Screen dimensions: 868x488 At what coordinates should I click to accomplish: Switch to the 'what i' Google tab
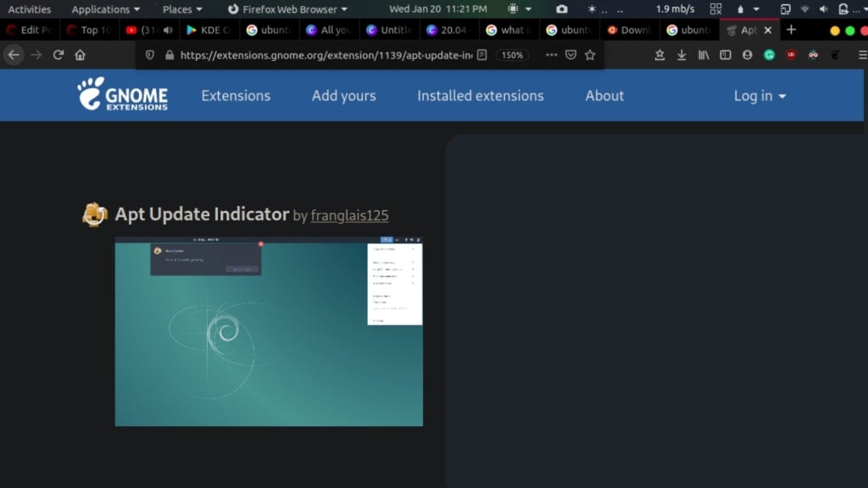pyautogui.click(x=509, y=30)
